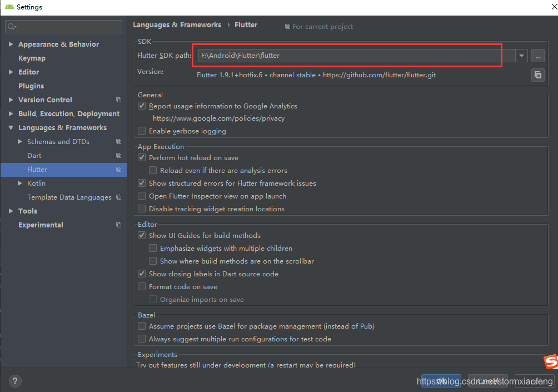This screenshot has width=558, height=392.
Task: Click project-level icon on Flutter row
Action: coord(118,170)
